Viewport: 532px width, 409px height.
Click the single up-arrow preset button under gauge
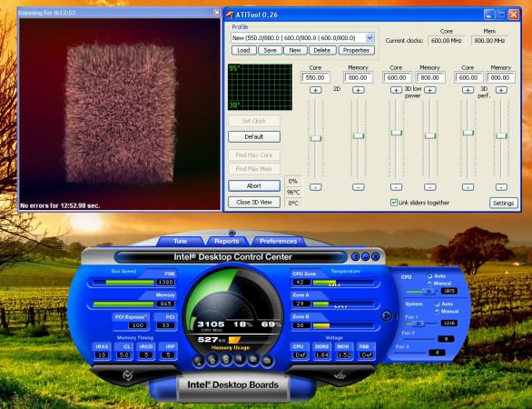point(199,361)
